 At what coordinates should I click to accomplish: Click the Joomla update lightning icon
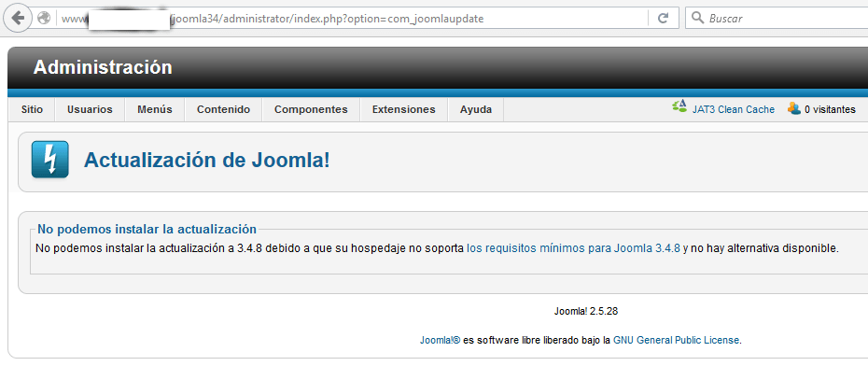tap(49, 160)
